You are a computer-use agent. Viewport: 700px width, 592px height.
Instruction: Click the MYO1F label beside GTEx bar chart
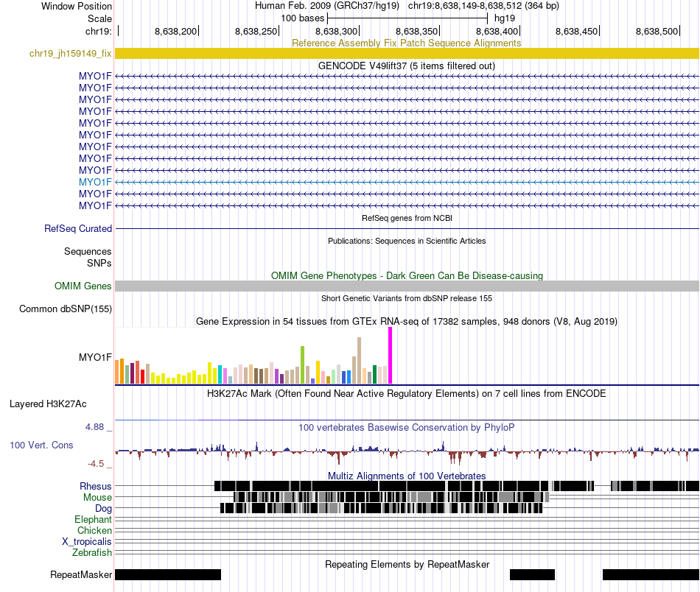pos(95,357)
